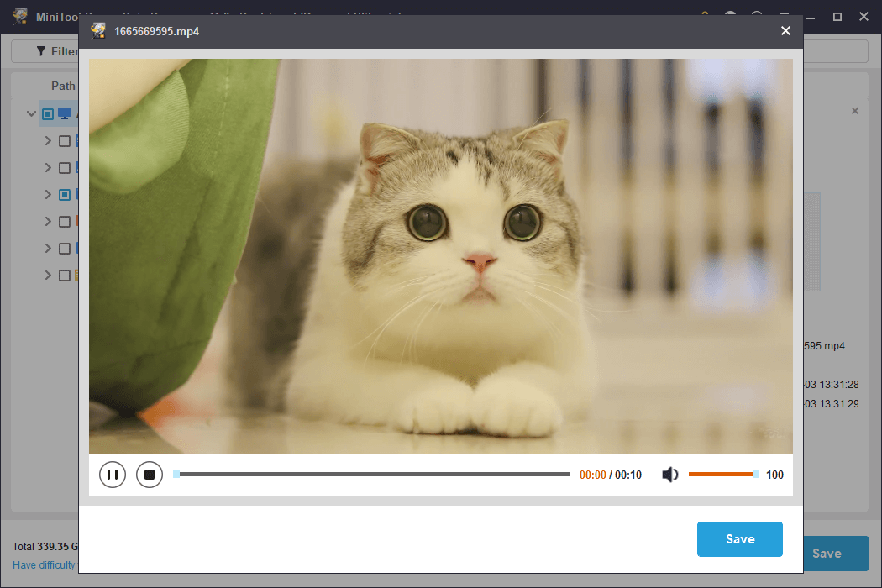
Task: Open the hamburger menu in the title bar
Action: point(783,17)
